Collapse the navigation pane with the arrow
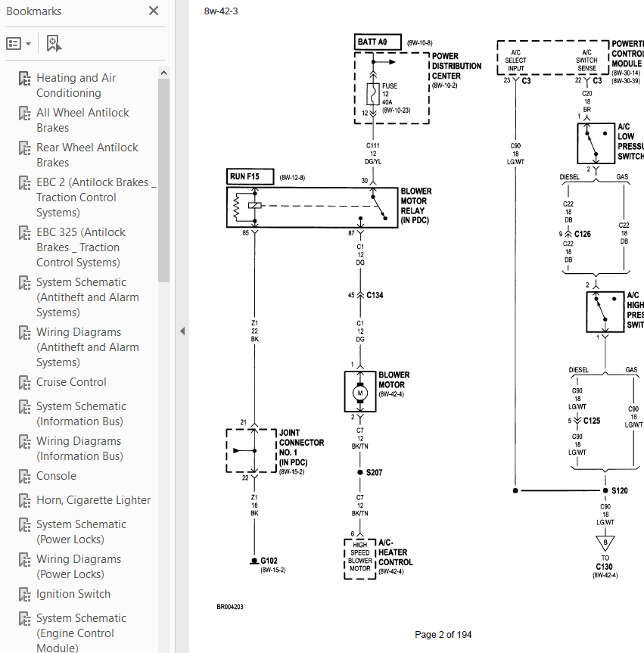This screenshot has height=653, width=644. (182, 331)
